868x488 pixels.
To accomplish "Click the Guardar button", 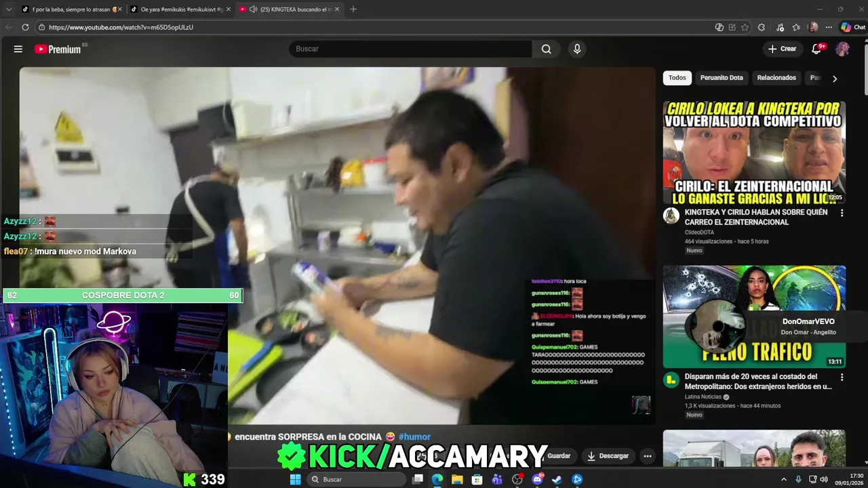I will point(559,456).
